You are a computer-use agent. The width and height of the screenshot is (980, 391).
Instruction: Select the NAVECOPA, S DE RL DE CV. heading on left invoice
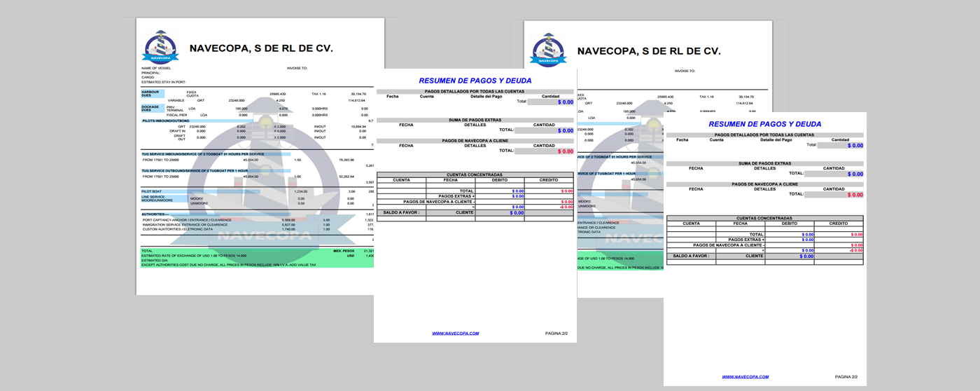261,48
